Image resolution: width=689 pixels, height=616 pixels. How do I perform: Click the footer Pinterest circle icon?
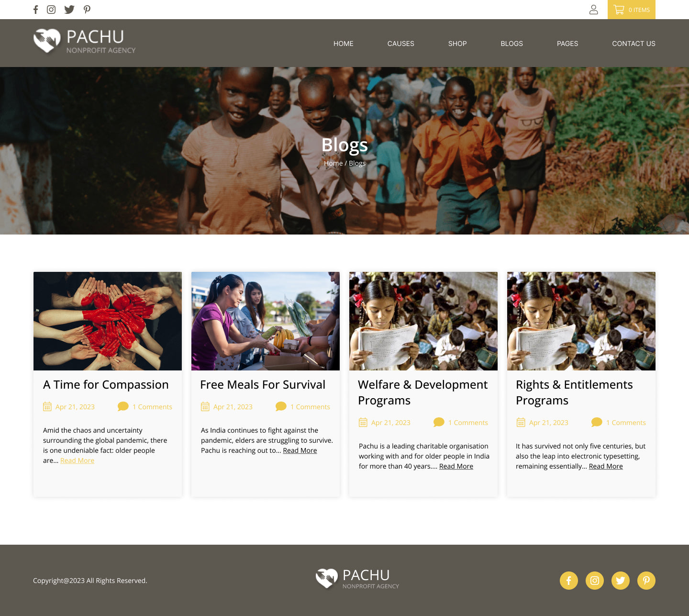click(646, 581)
